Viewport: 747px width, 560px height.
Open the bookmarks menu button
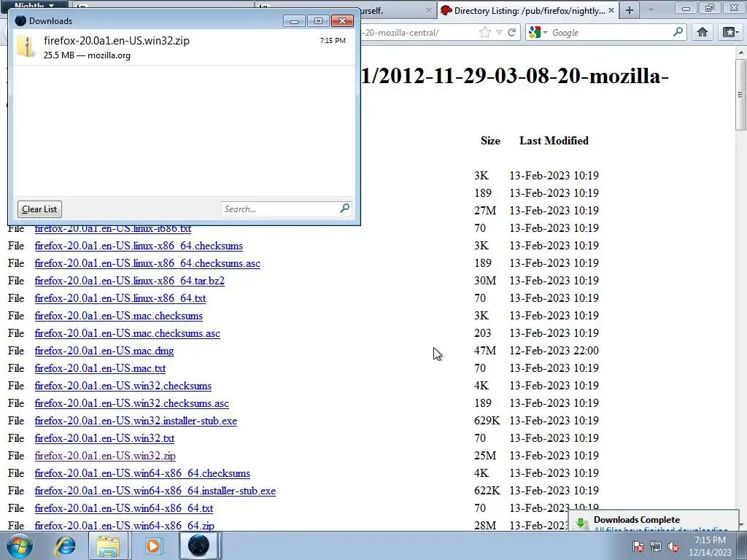pos(730,32)
